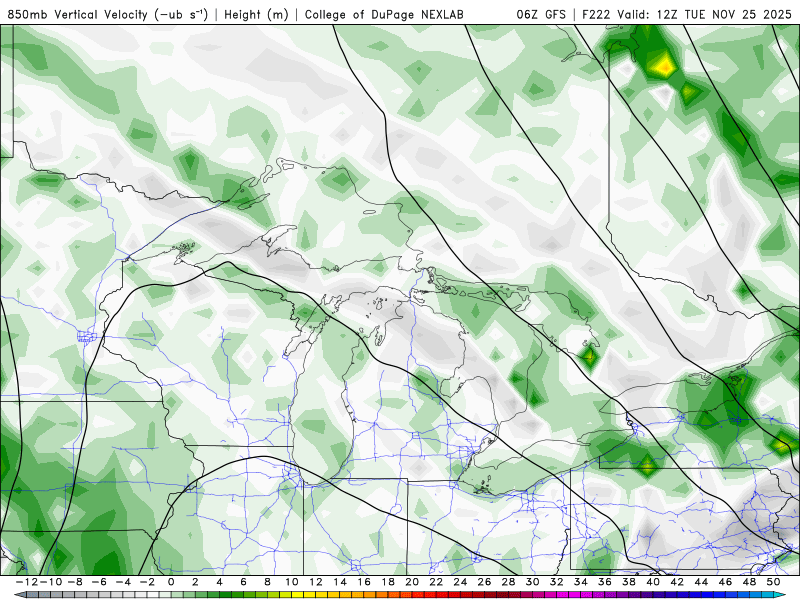Image resolution: width=800 pixels, height=600 pixels.
Task: Click the '34' color scale label
Action: 581,582
